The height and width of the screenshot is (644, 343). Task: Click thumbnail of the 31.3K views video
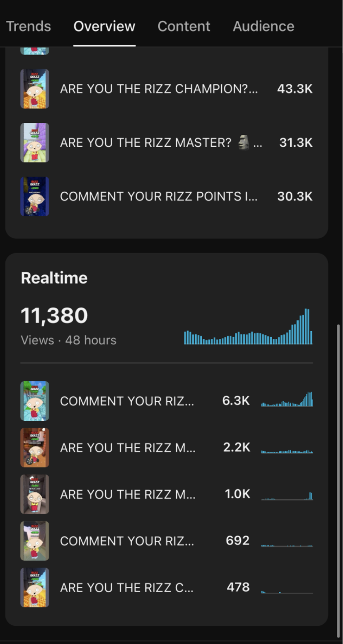pos(35,143)
